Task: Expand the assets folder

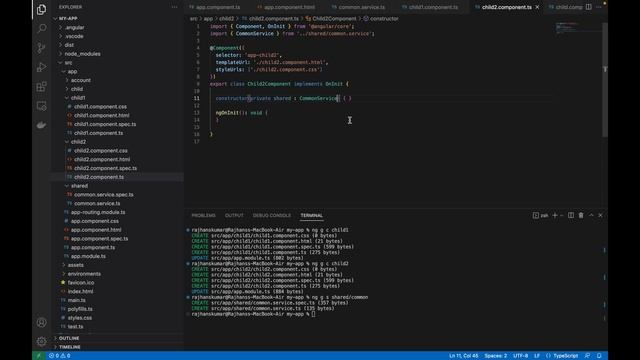Action: point(76,265)
